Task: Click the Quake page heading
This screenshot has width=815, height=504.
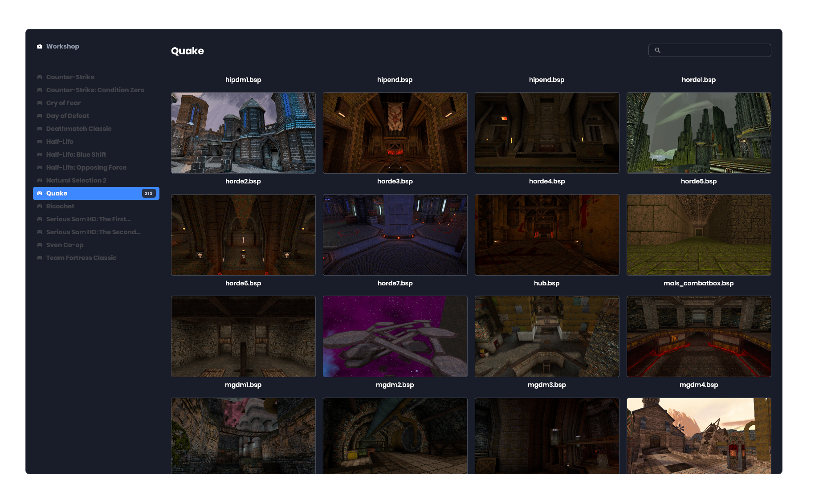Action: click(187, 51)
